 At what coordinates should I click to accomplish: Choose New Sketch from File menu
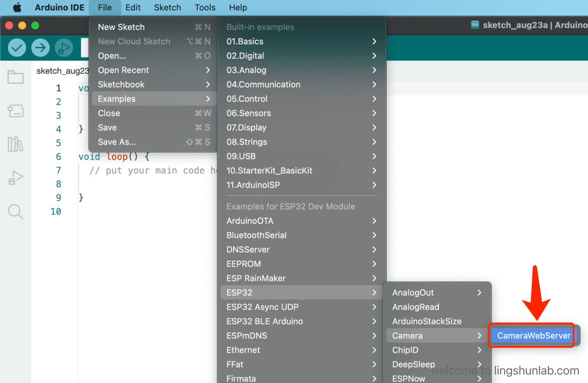pyautogui.click(x=154, y=27)
